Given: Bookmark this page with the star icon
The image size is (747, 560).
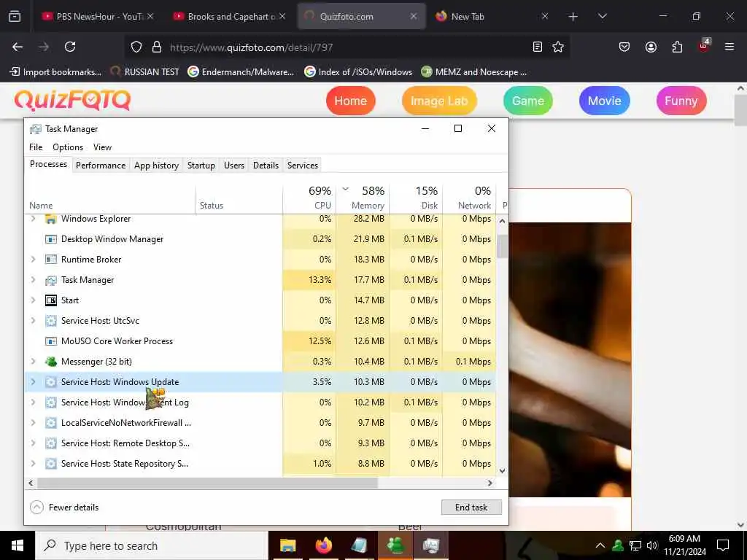Looking at the screenshot, I should pos(558,47).
